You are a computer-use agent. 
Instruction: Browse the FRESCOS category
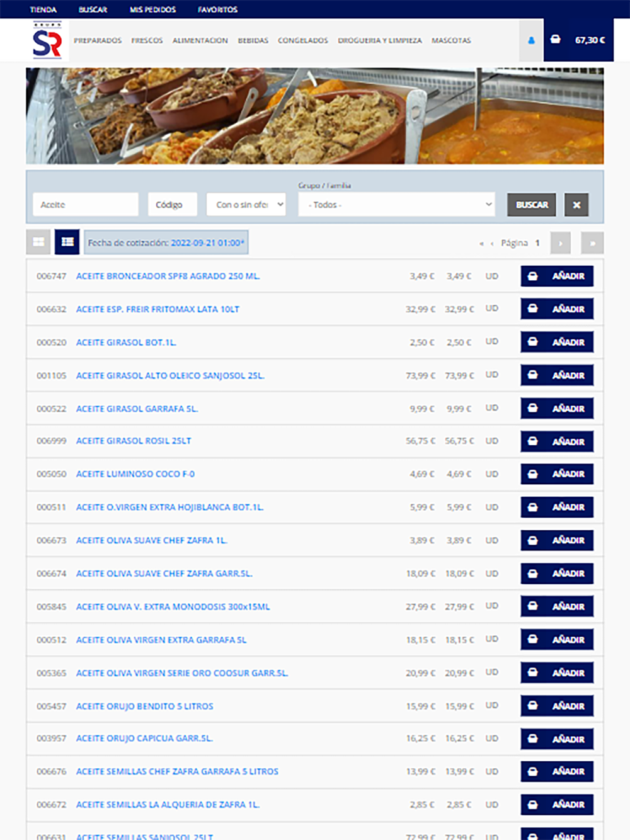(x=147, y=40)
